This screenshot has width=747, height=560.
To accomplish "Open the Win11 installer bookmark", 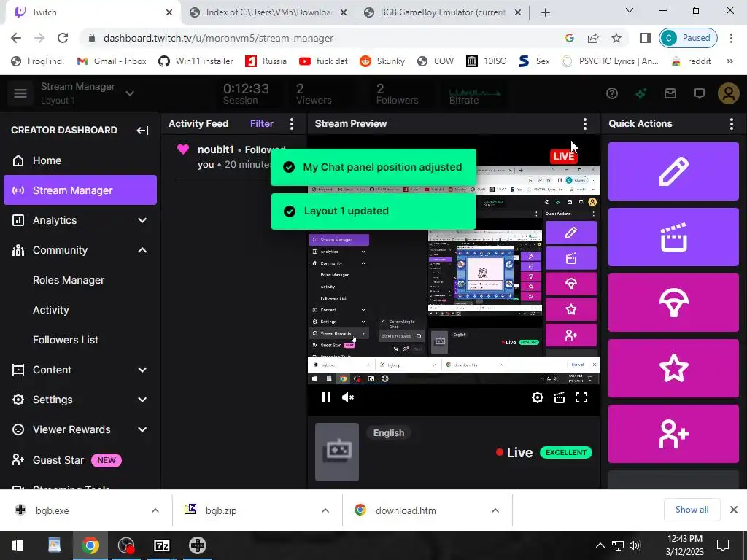I will pos(196,61).
